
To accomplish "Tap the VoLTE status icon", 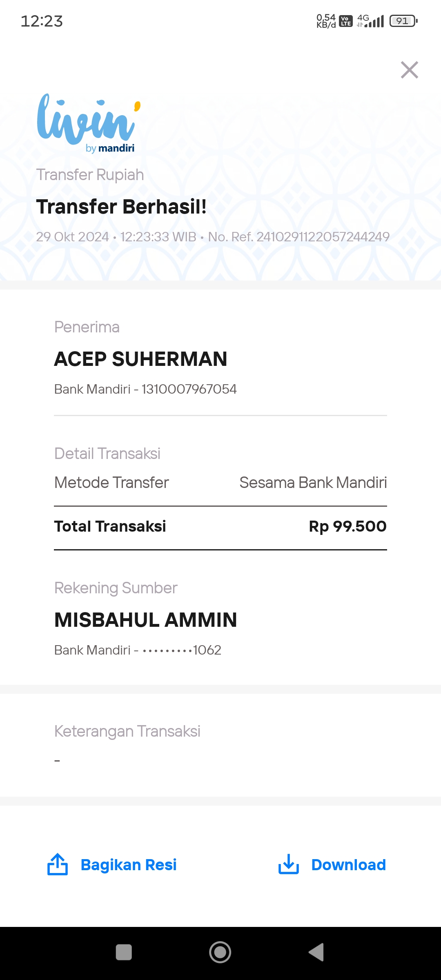I will pyautogui.click(x=346, y=21).
